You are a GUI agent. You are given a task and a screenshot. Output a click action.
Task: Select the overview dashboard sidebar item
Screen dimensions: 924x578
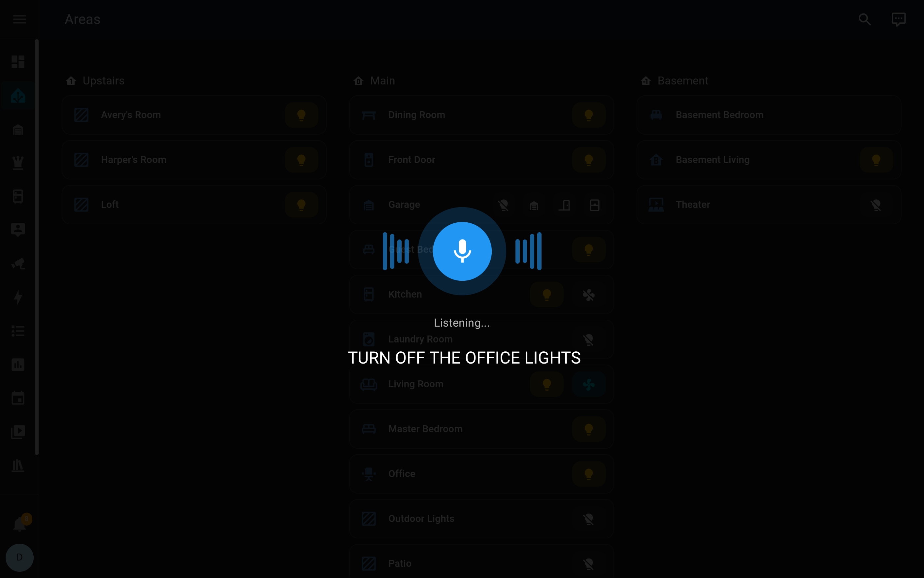tap(18, 62)
